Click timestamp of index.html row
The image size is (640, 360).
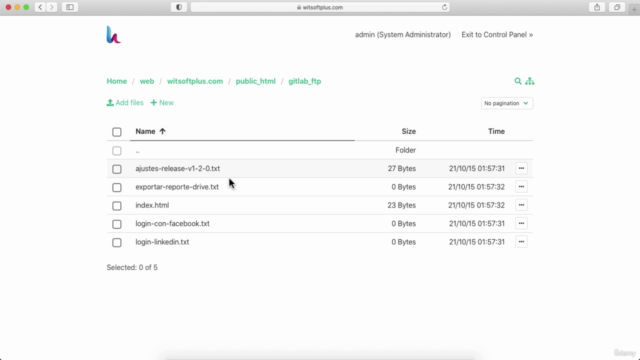(476, 205)
